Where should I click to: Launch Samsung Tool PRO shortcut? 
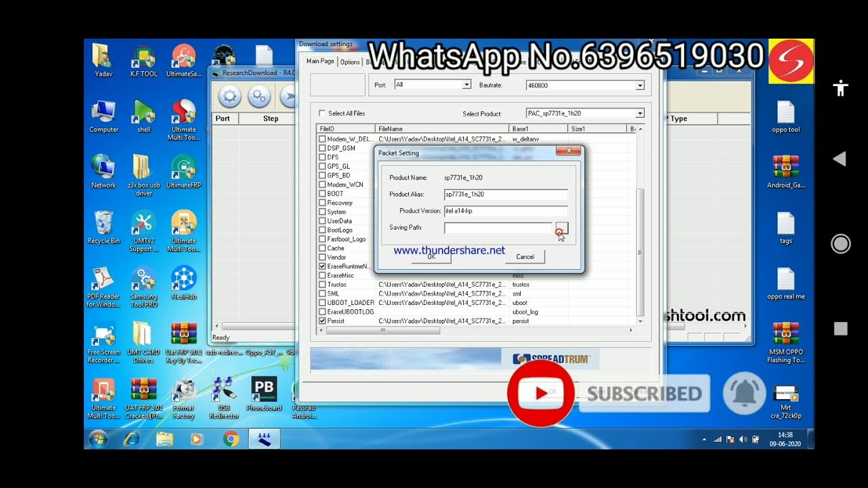pos(144,287)
